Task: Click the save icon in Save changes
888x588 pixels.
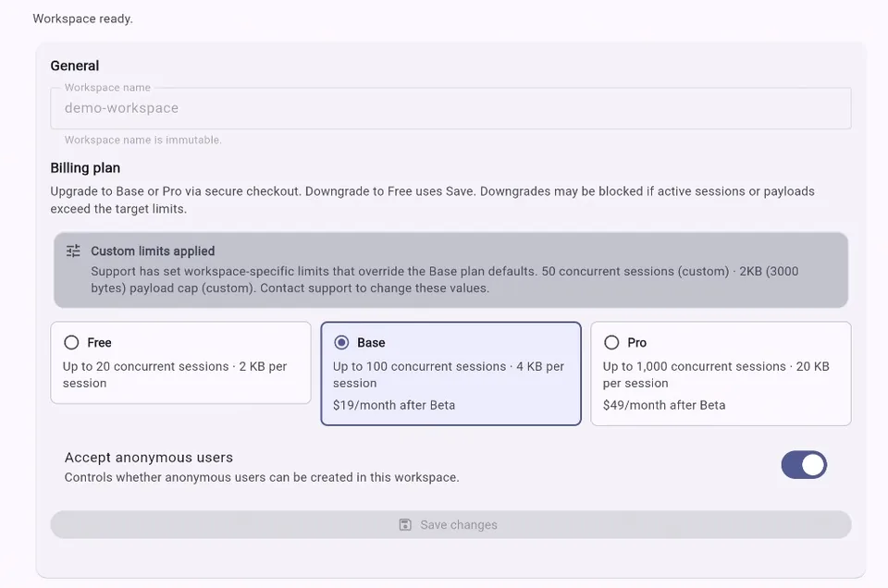Action: (x=405, y=524)
